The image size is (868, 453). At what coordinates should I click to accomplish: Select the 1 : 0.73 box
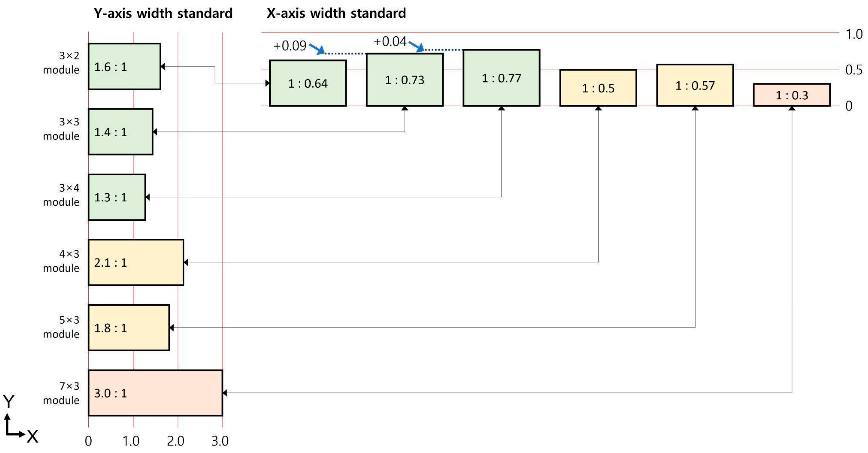tap(404, 80)
